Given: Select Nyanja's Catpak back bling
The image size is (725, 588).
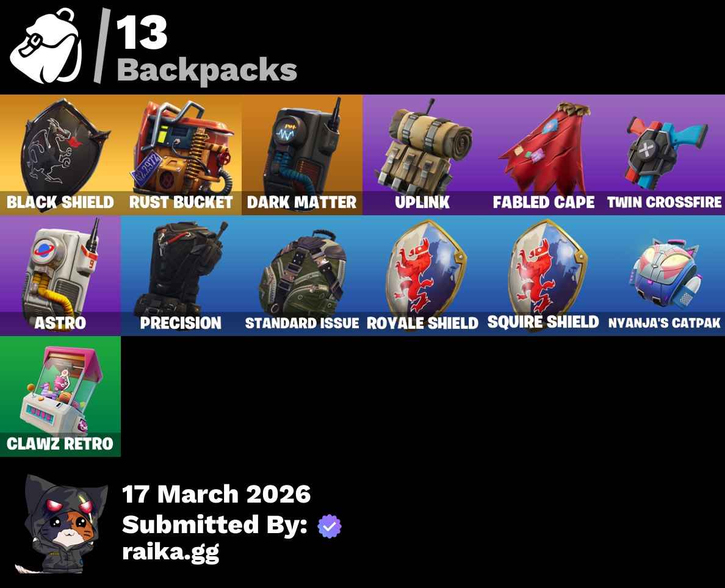Looking at the screenshot, I should (x=665, y=276).
